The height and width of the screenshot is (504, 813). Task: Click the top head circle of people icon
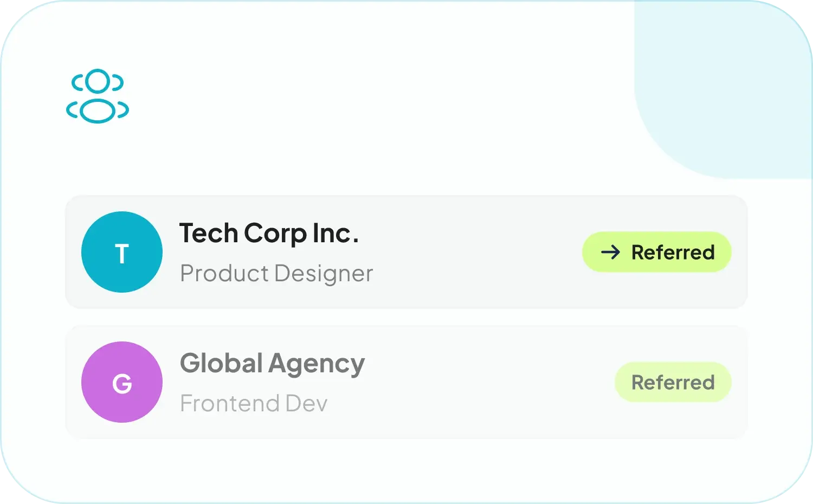click(x=98, y=81)
